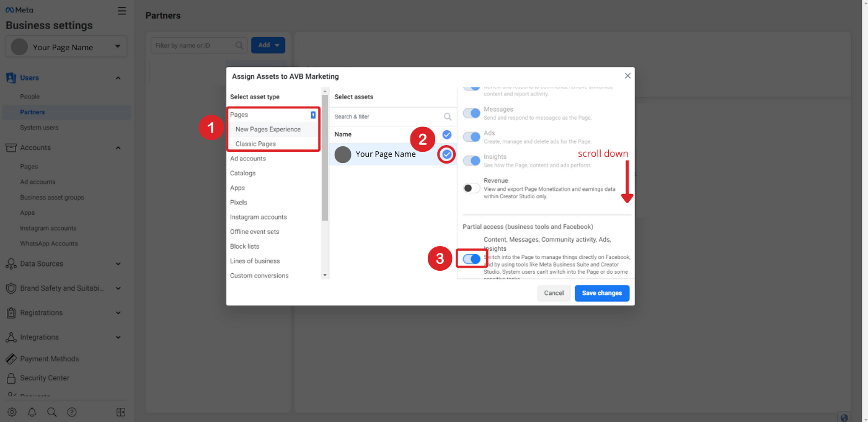
Task: Toggle the Insights permission switch
Action: coord(472,160)
